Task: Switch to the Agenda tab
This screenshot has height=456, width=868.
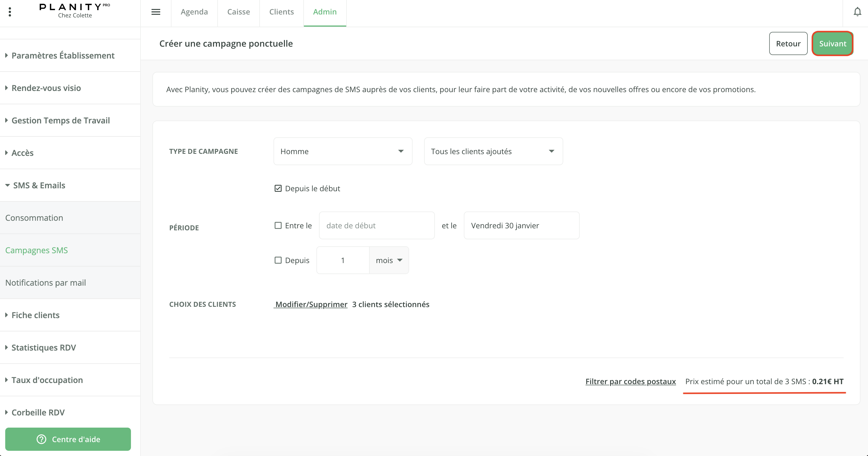Action: point(194,12)
